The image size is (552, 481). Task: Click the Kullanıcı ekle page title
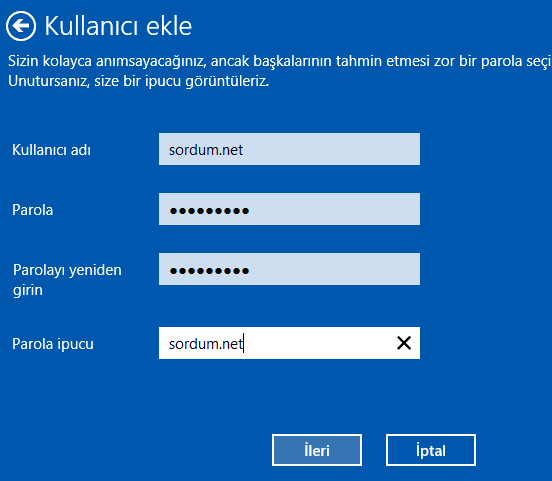[x=118, y=26]
